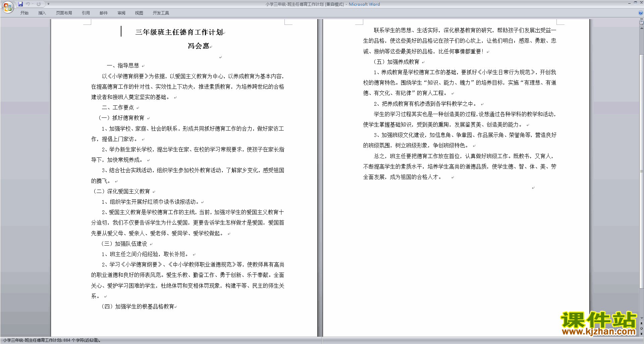Image resolution: width=644 pixels, height=344 pixels.
Task: Click line 2、把养成教育有机渗透到各学科教学之中
Action: point(425,104)
